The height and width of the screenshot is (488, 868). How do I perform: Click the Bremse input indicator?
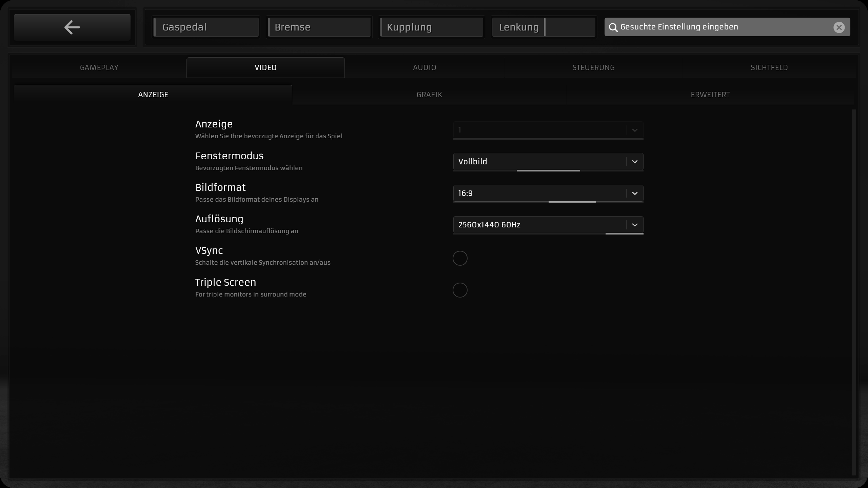point(319,27)
